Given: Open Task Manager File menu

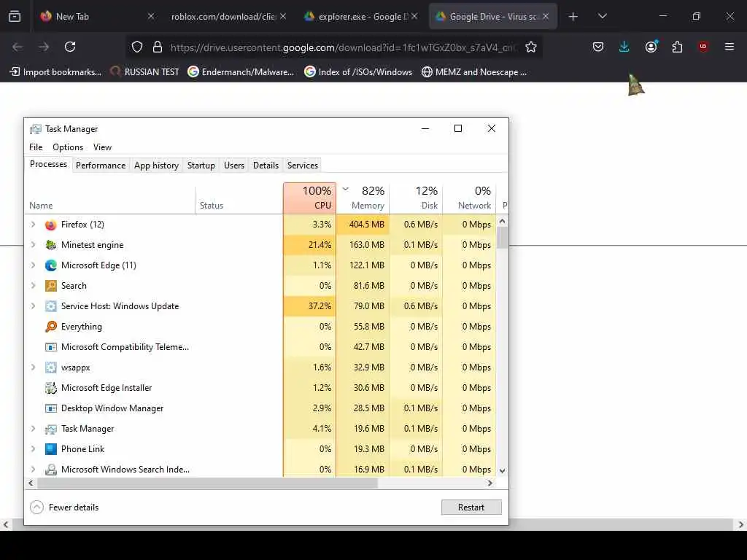Looking at the screenshot, I should coord(36,147).
